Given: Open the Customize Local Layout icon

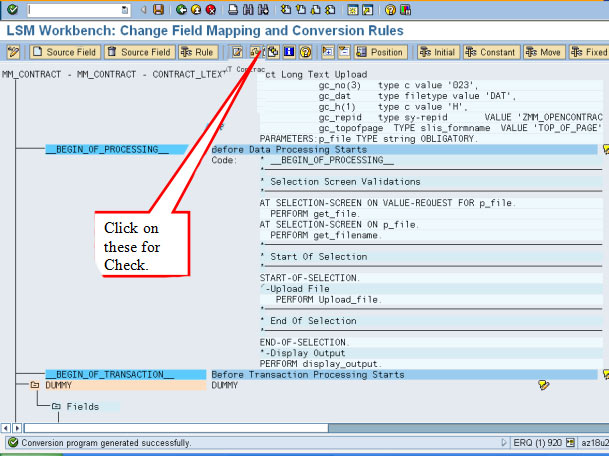Looking at the screenshot, I should pyautogui.click(x=405, y=9).
